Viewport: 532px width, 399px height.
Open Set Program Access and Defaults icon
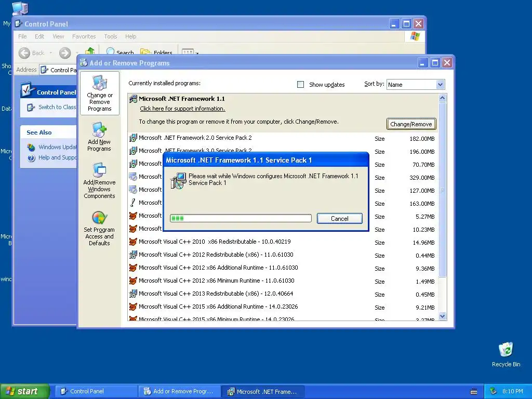(x=99, y=218)
